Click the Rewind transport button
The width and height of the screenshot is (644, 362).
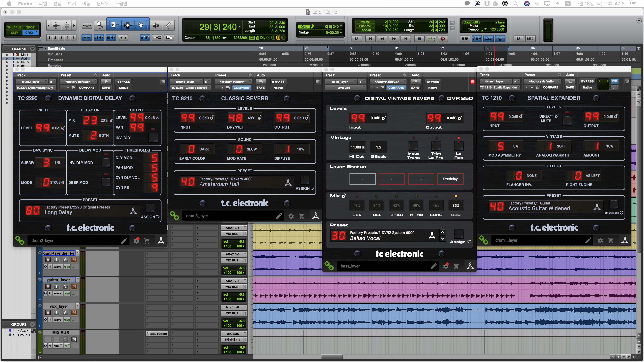(382, 39)
